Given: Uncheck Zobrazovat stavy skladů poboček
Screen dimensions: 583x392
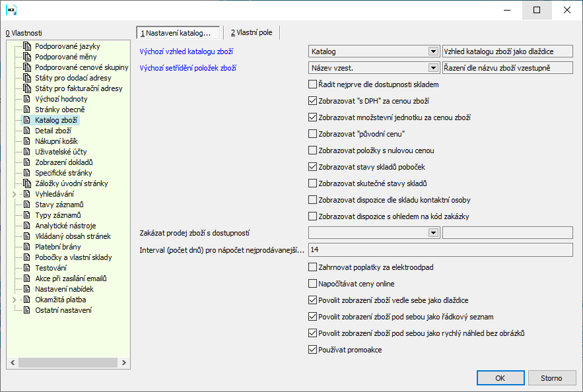Looking at the screenshot, I should click(x=313, y=167).
